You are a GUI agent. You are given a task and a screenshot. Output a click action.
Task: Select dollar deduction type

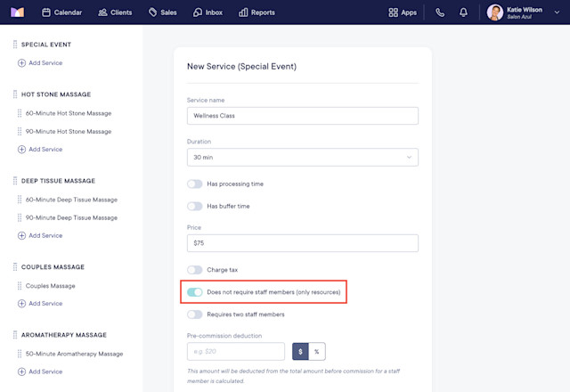[300, 352]
